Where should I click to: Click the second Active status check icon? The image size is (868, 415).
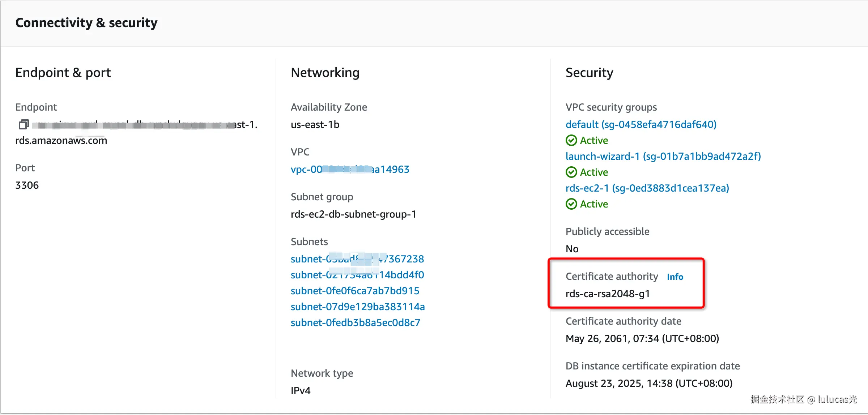click(x=571, y=172)
